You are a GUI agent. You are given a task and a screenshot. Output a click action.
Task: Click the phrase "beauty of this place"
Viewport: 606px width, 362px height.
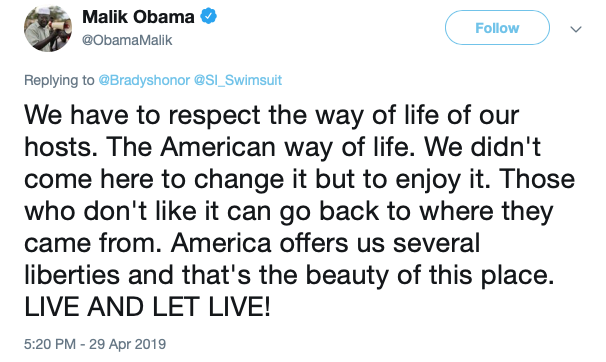tap(429, 276)
